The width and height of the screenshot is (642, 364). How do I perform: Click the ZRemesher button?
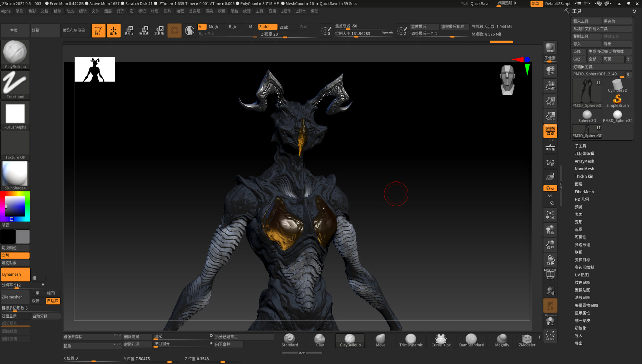(14, 297)
